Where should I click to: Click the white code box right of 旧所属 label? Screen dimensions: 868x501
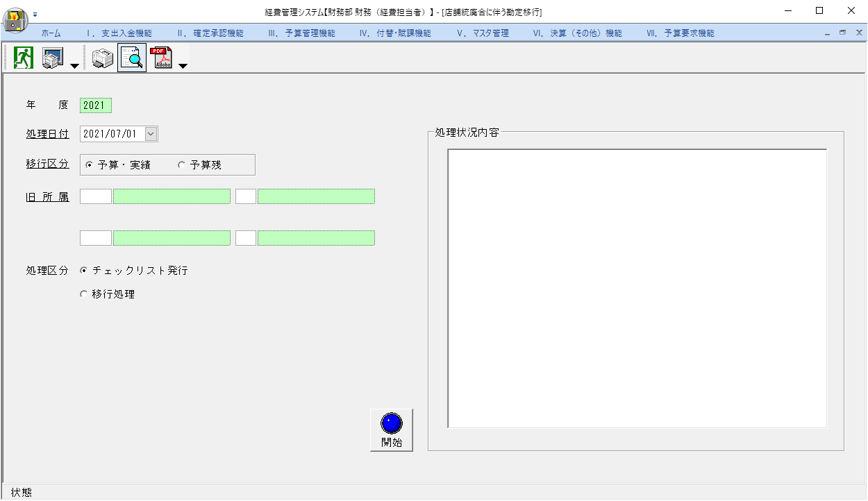(96, 196)
